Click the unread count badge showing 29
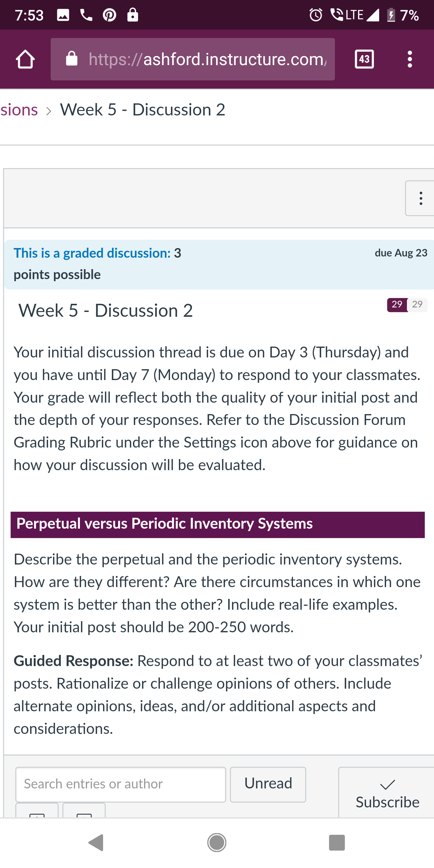Viewport: 434px width, 868px height. pos(397,305)
